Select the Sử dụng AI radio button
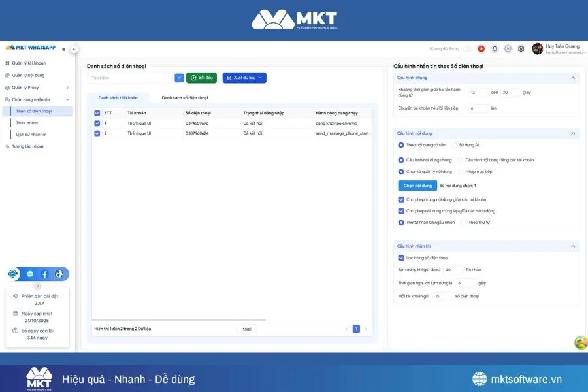This screenshot has width=588, height=392. click(453, 145)
